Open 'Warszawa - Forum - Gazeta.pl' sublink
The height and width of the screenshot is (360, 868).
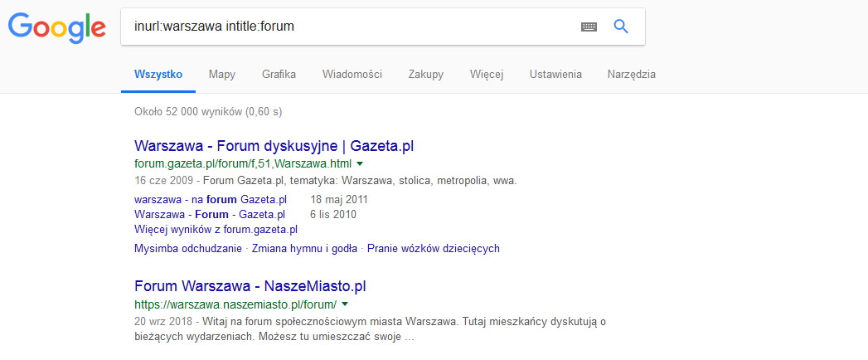point(210,214)
